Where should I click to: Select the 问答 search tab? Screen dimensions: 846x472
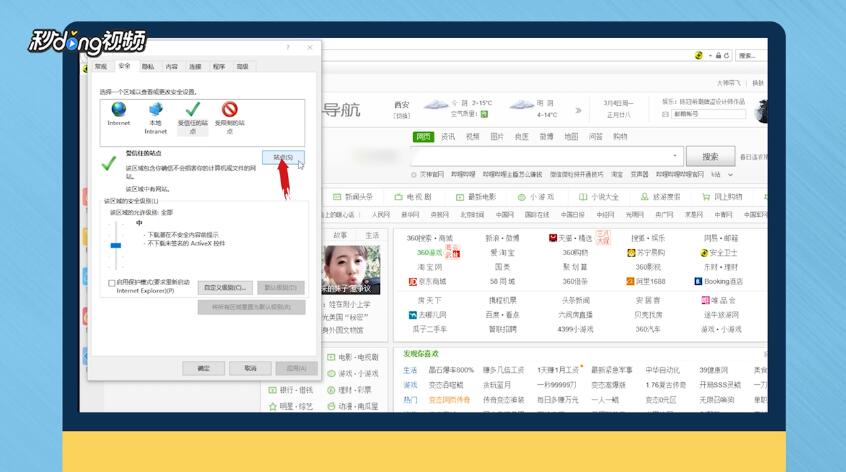[x=596, y=136]
